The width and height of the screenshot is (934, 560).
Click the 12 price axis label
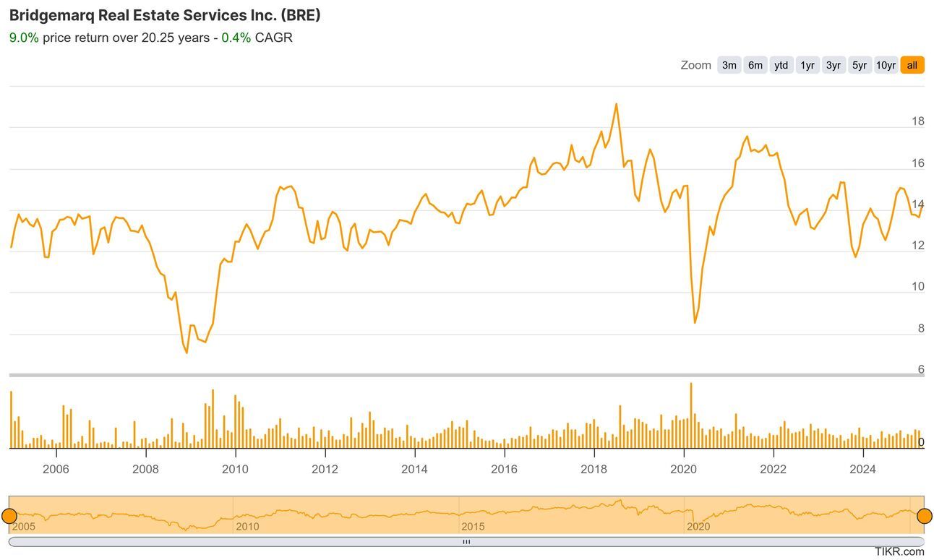(918, 246)
